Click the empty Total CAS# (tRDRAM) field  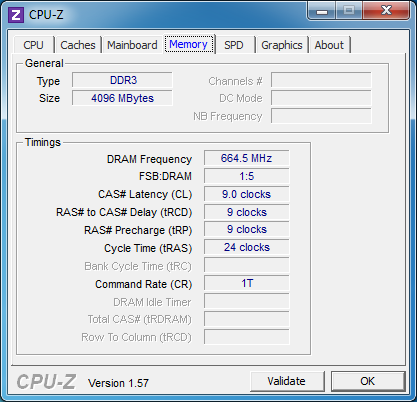(x=247, y=319)
